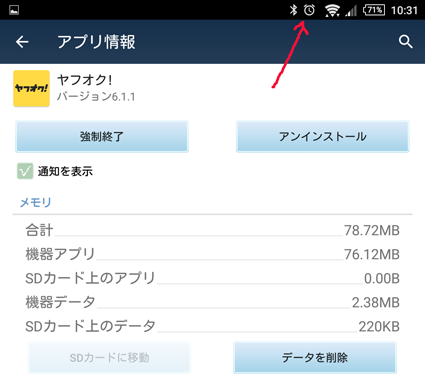Tap the アンインストール button
Image resolution: width=425 pixels, height=383 pixels.
tap(322, 137)
